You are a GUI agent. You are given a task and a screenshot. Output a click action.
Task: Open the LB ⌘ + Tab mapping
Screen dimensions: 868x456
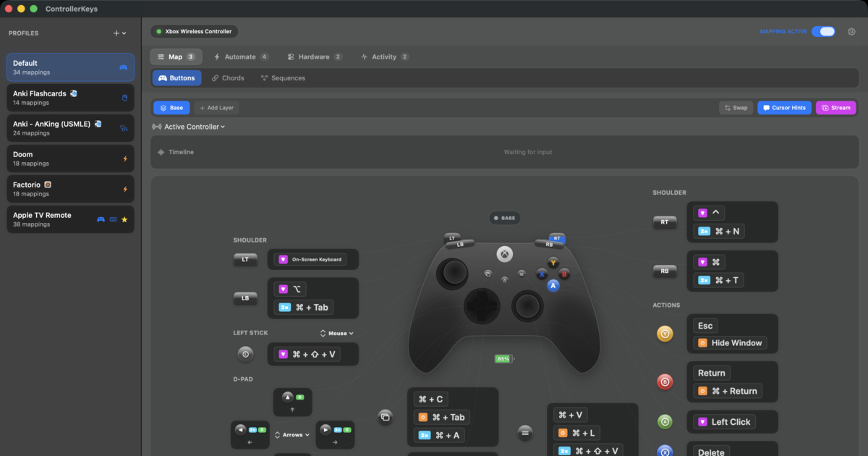tap(303, 308)
